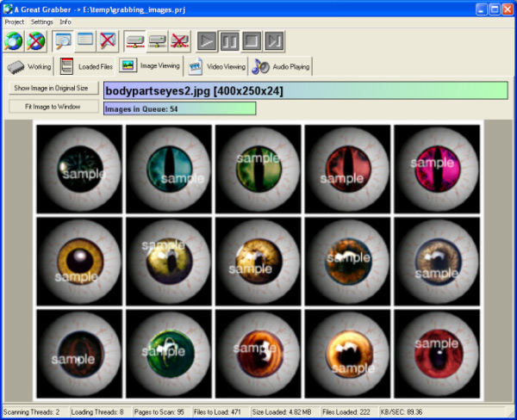Viewport: 517px width, 420px height.
Task: Open the Info menu
Action: 65,21
